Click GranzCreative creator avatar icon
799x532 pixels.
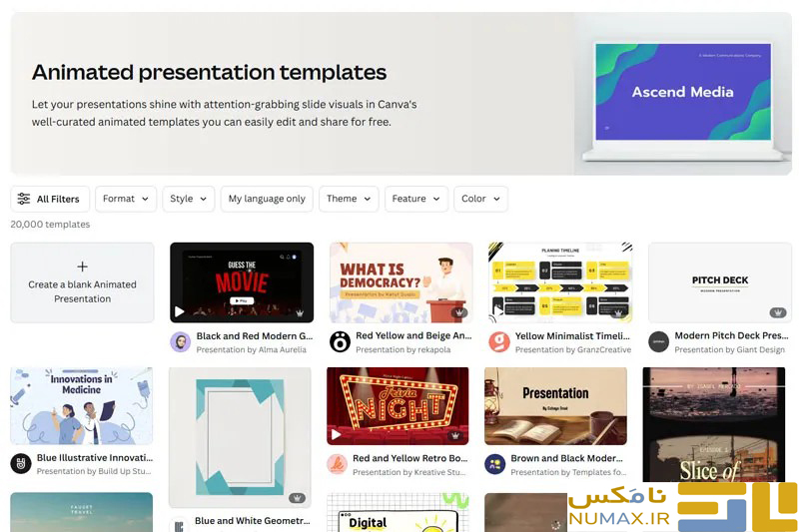coord(499,342)
